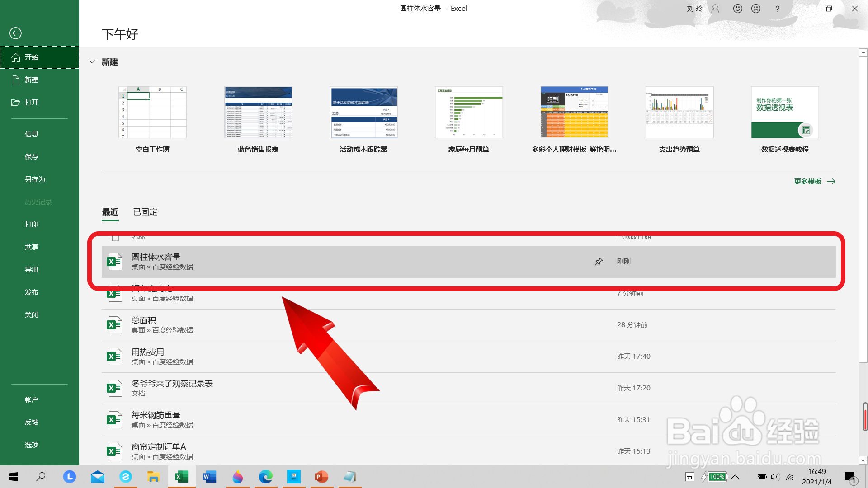Open the Windows Start menu
Viewport: 868px width, 488px height.
pyautogui.click(x=14, y=477)
